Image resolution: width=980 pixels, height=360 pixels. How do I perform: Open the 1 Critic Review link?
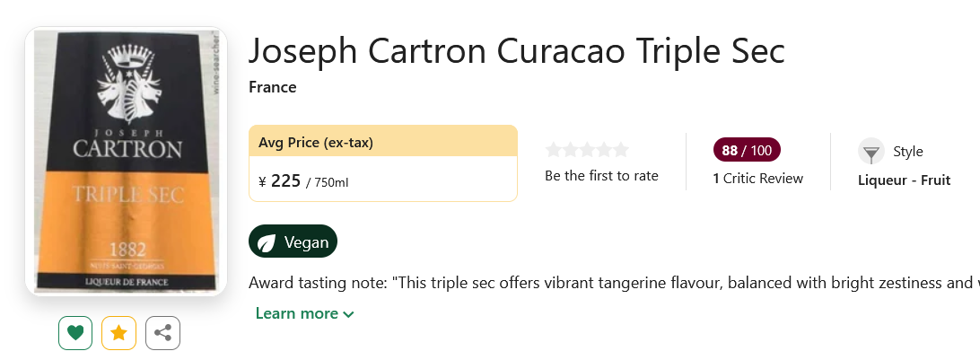757,179
